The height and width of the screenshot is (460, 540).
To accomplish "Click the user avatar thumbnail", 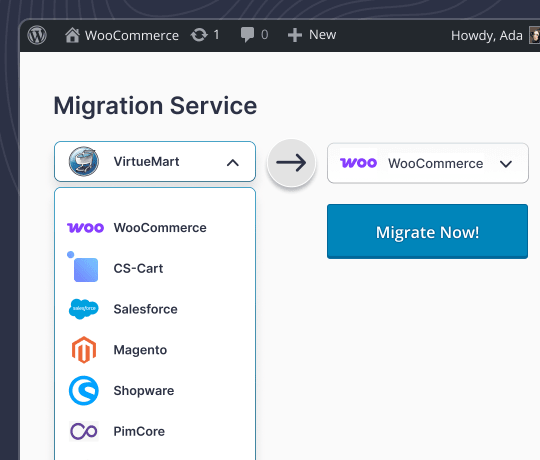I will click(534, 35).
